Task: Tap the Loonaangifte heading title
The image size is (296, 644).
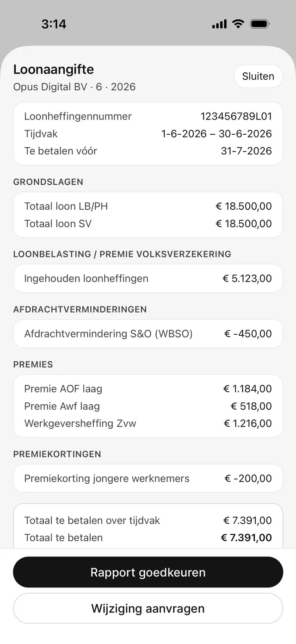Action: click(54, 69)
